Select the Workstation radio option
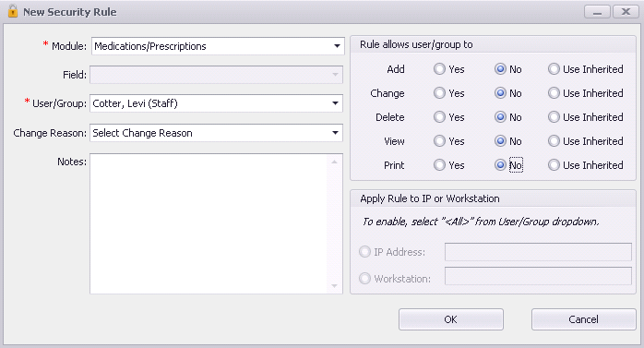This screenshot has width=644, height=348. point(364,279)
